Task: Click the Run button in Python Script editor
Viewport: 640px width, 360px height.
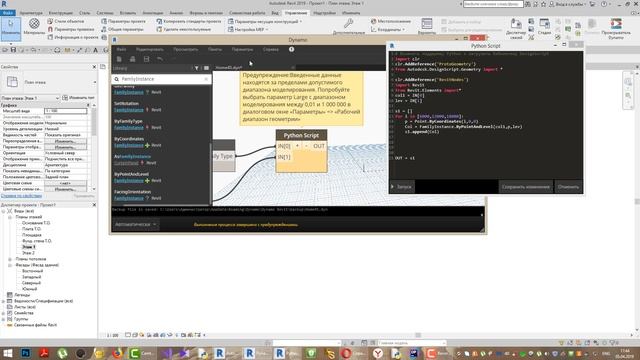Action: [402, 187]
